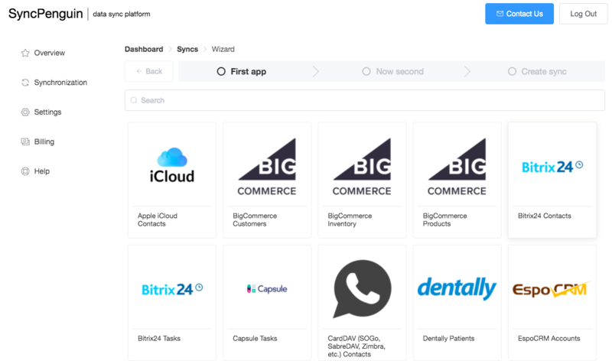
Task: Click the Billing wallet icon
Action: click(25, 141)
